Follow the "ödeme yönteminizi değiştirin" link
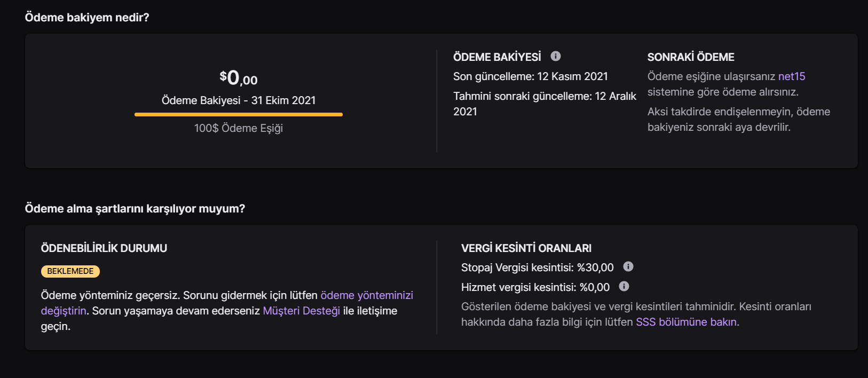 366,295
